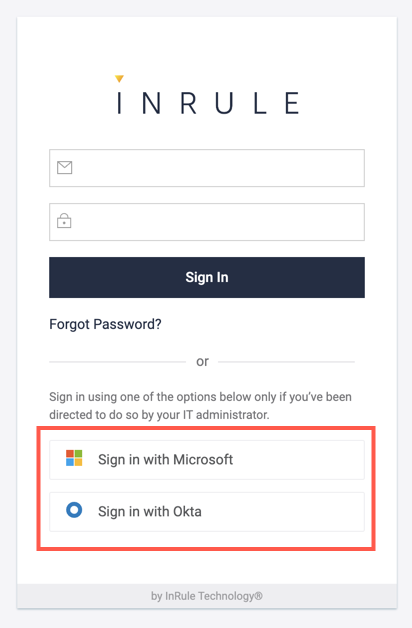
Task: Click the IT administrator instruction paragraph
Action: pyautogui.click(x=201, y=406)
